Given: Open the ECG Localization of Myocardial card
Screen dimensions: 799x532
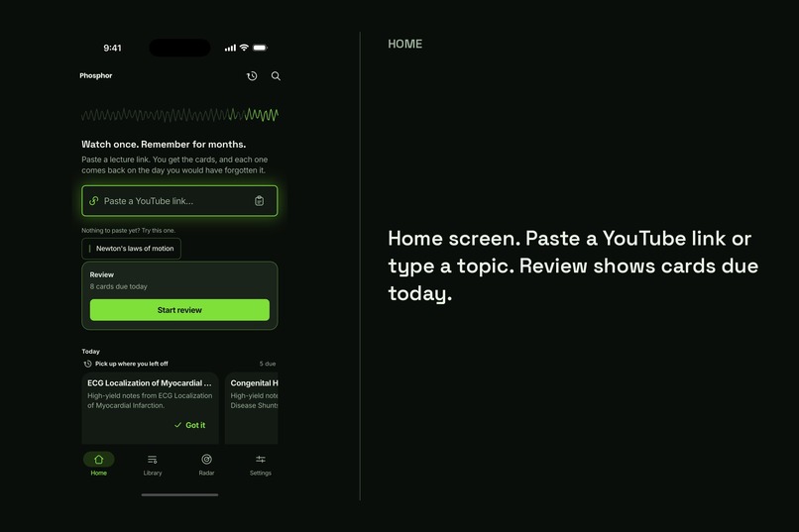Looking at the screenshot, I should (150, 408).
